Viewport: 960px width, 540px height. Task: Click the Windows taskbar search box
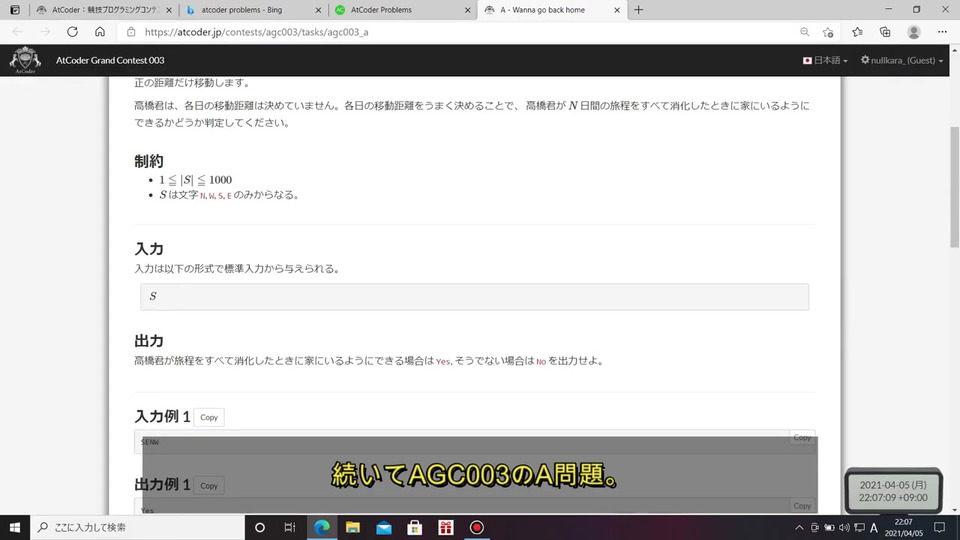pos(137,527)
